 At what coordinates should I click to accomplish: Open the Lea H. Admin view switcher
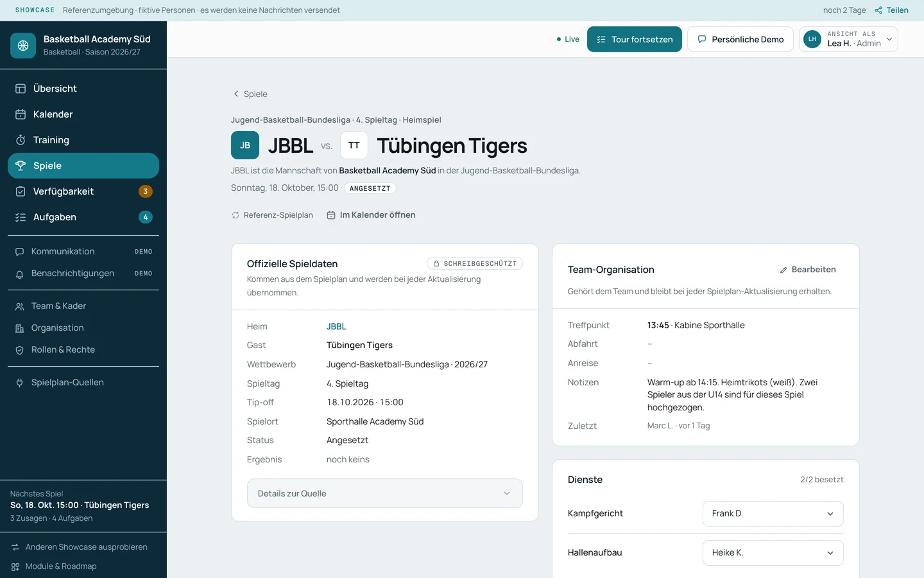click(x=848, y=39)
